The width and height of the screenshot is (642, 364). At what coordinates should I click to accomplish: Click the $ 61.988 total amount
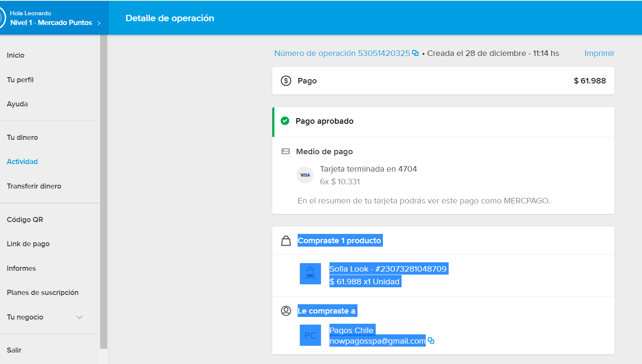(x=589, y=81)
